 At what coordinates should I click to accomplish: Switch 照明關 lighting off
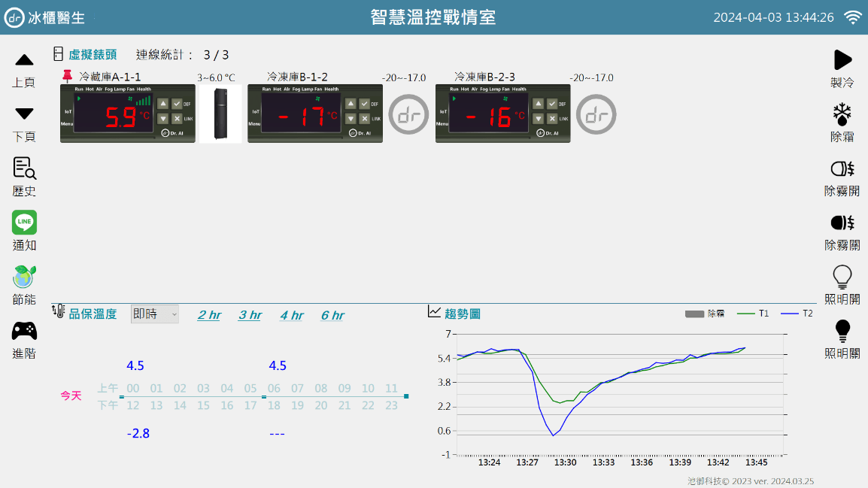coord(842,331)
